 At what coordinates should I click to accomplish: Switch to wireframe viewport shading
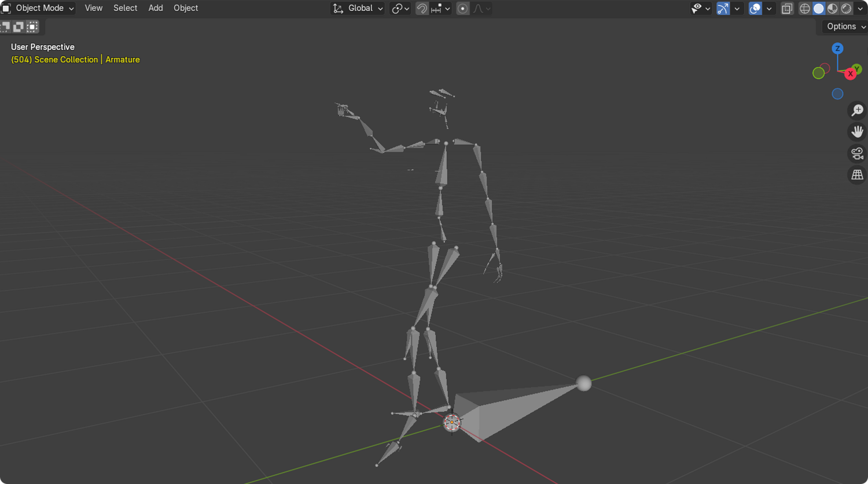click(x=805, y=8)
